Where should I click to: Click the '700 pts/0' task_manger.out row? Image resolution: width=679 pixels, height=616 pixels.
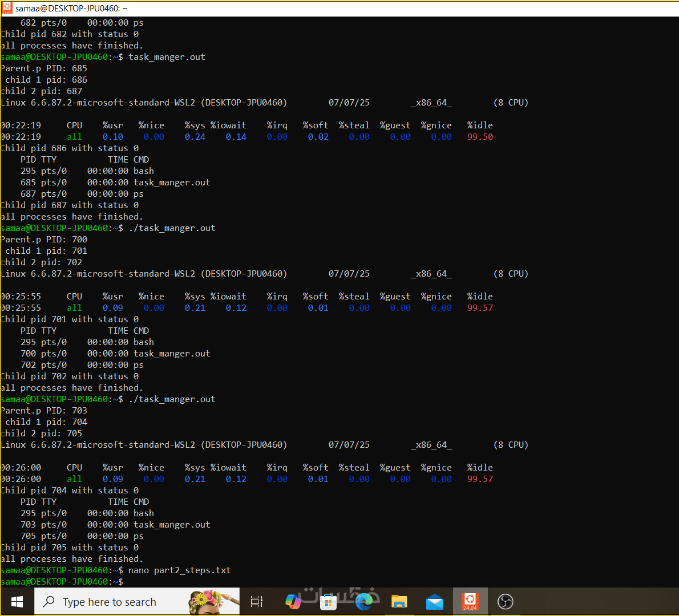pos(115,354)
